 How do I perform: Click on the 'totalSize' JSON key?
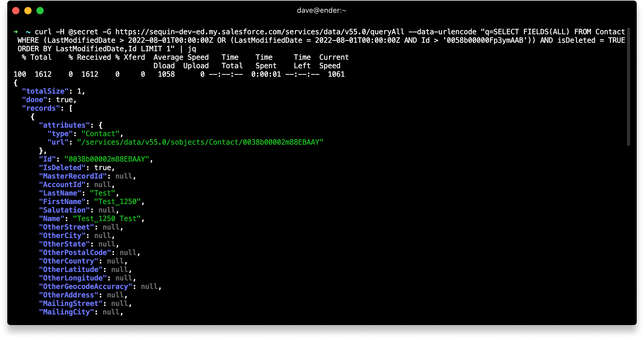click(42, 91)
